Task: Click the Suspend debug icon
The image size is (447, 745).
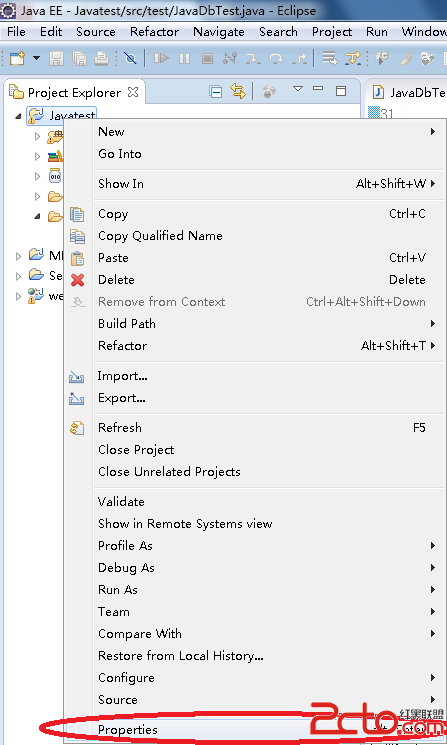Action: click(184, 58)
